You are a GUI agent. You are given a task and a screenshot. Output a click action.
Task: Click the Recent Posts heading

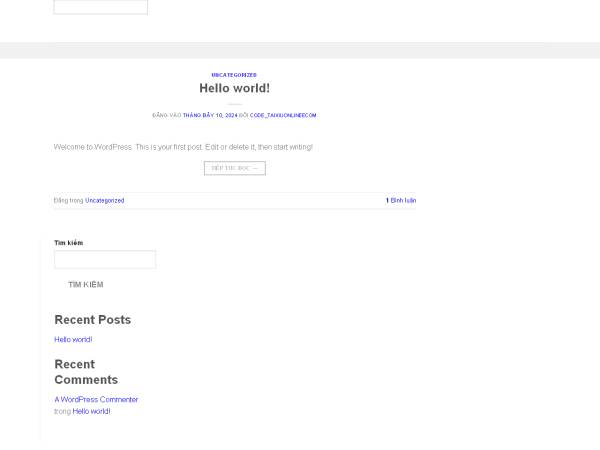92,320
